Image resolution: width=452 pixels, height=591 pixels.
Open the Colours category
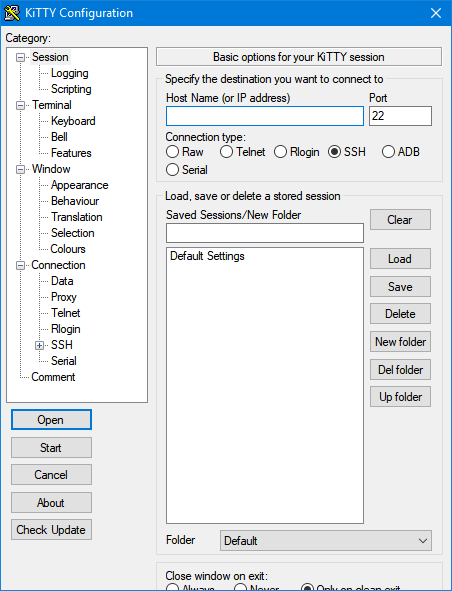click(x=68, y=249)
